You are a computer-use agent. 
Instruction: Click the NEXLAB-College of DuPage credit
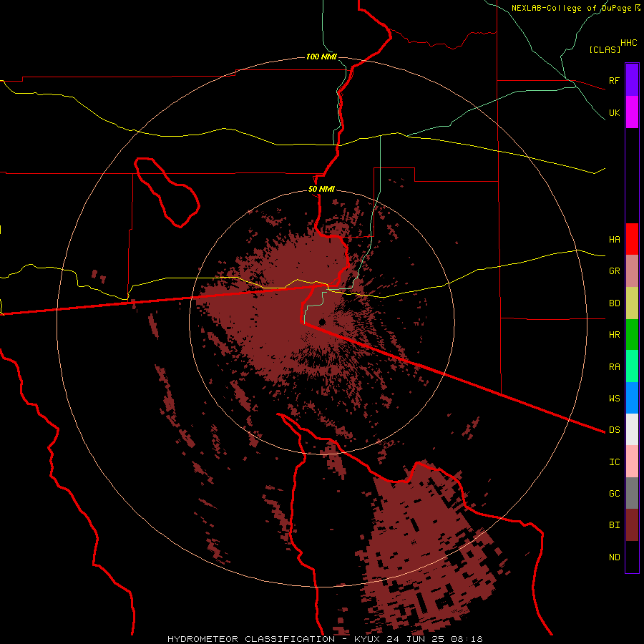coord(571,8)
